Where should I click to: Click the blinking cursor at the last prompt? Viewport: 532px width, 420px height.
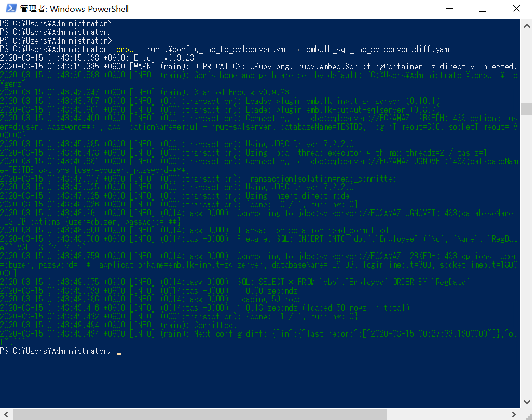(x=119, y=353)
